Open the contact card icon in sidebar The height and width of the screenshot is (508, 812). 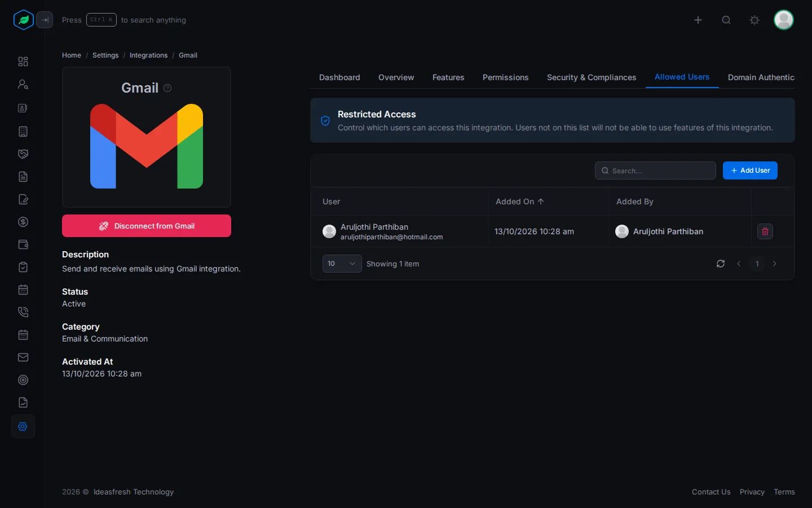[x=23, y=108]
